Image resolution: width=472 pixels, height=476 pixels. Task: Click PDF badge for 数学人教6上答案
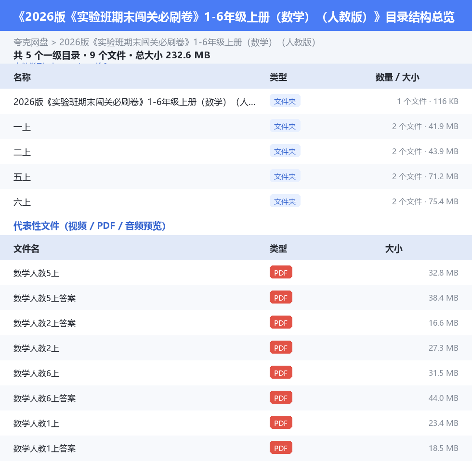[x=281, y=397]
